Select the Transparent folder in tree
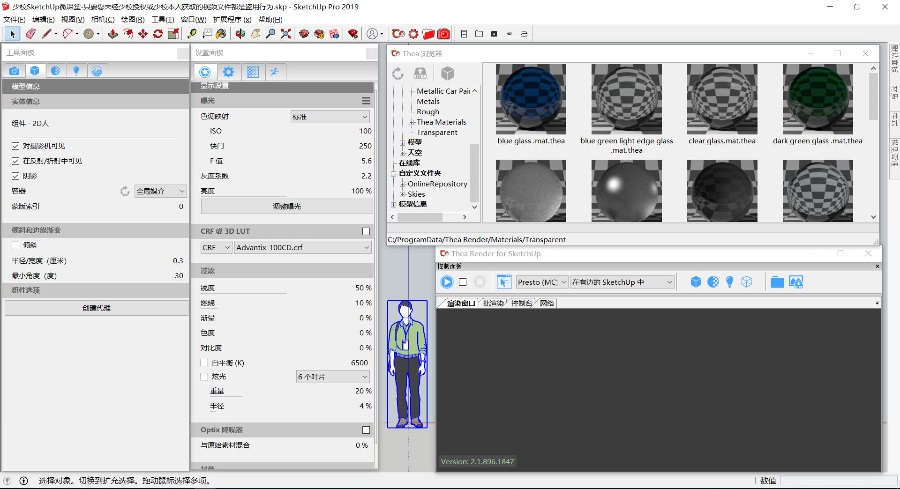Viewport: 900px width, 489px height. [437, 133]
